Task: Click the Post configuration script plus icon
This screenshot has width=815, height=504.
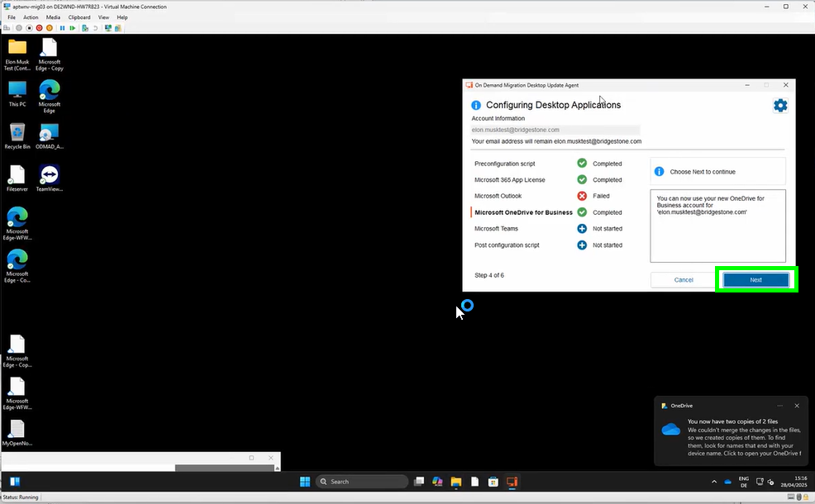Action: pyautogui.click(x=582, y=245)
